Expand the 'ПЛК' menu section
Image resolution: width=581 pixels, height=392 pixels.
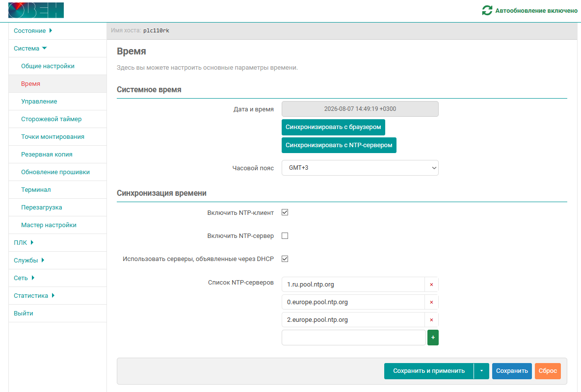pos(24,243)
